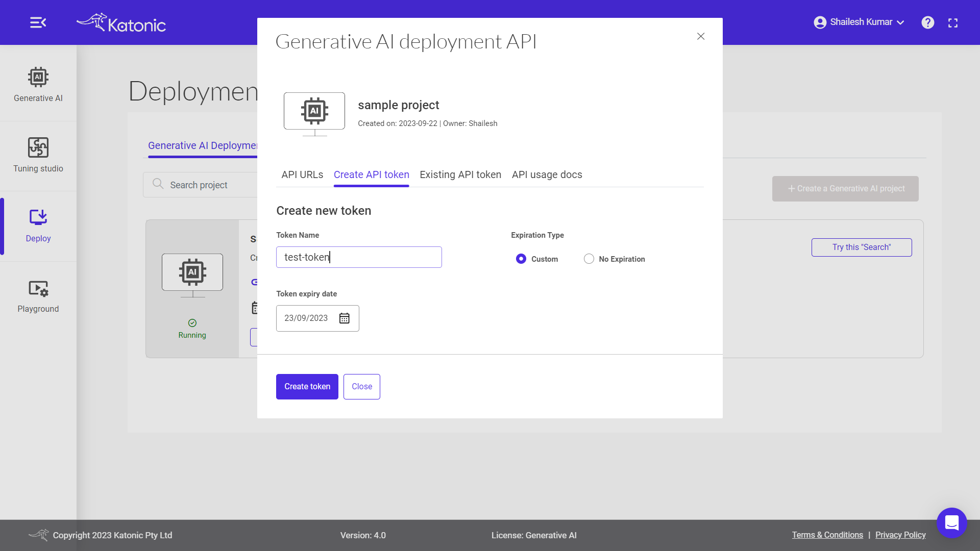Enable No Expiration option
Image resolution: width=980 pixels, height=551 pixels.
[x=589, y=258]
